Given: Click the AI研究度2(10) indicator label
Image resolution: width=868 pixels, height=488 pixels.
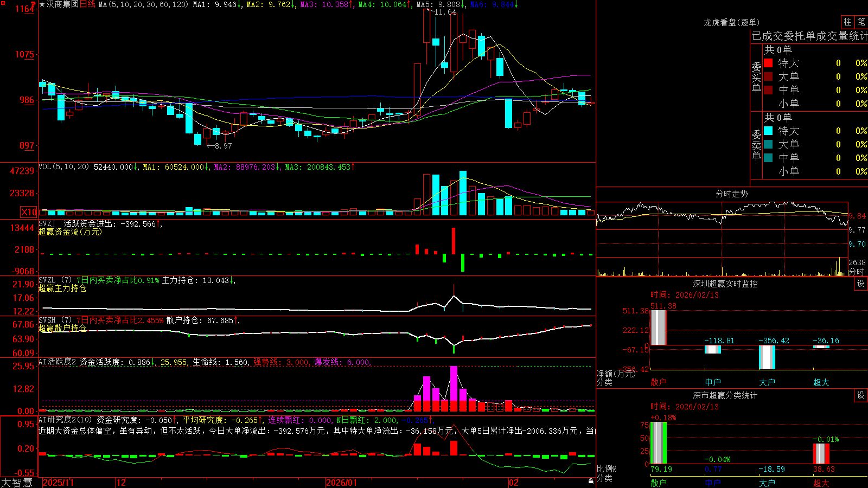Looking at the screenshot, I should pos(65,420).
